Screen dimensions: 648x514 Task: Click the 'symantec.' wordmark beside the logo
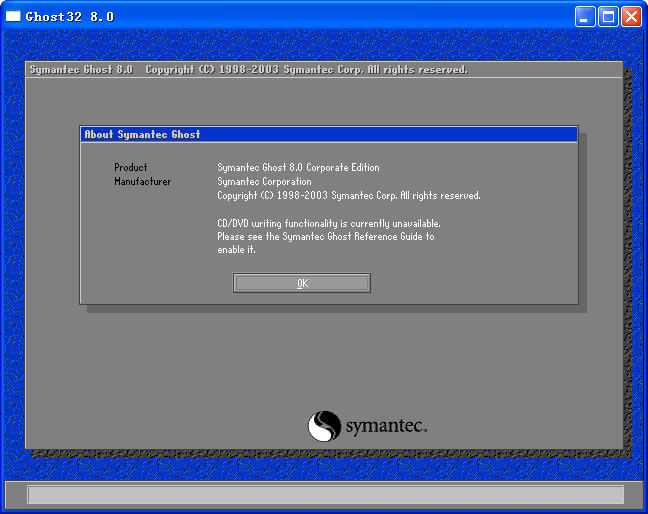386,428
